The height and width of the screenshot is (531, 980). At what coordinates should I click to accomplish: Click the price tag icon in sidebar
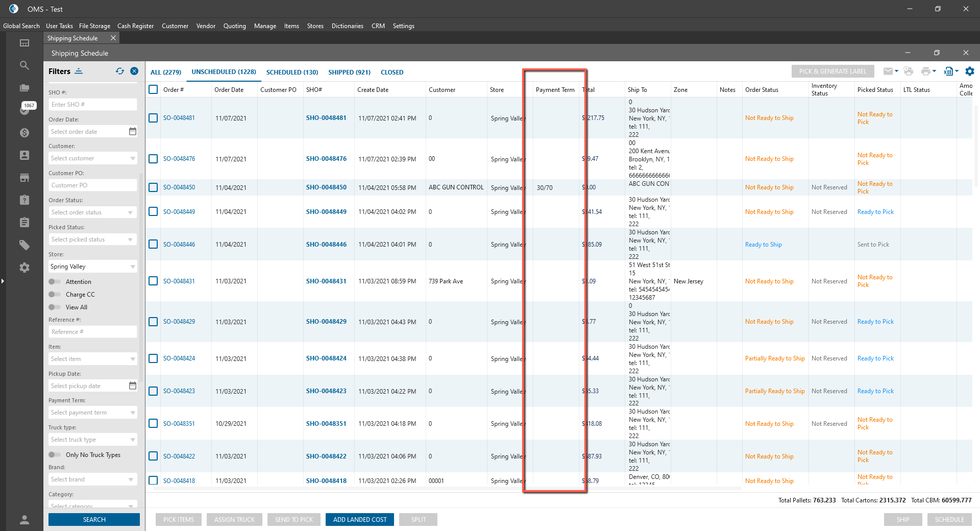pos(24,245)
